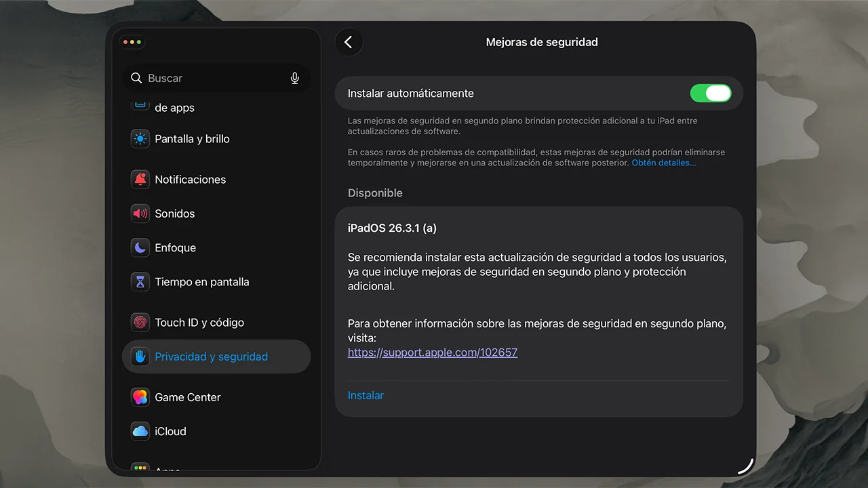
Task: Click the Buscar search field
Action: click(210, 79)
